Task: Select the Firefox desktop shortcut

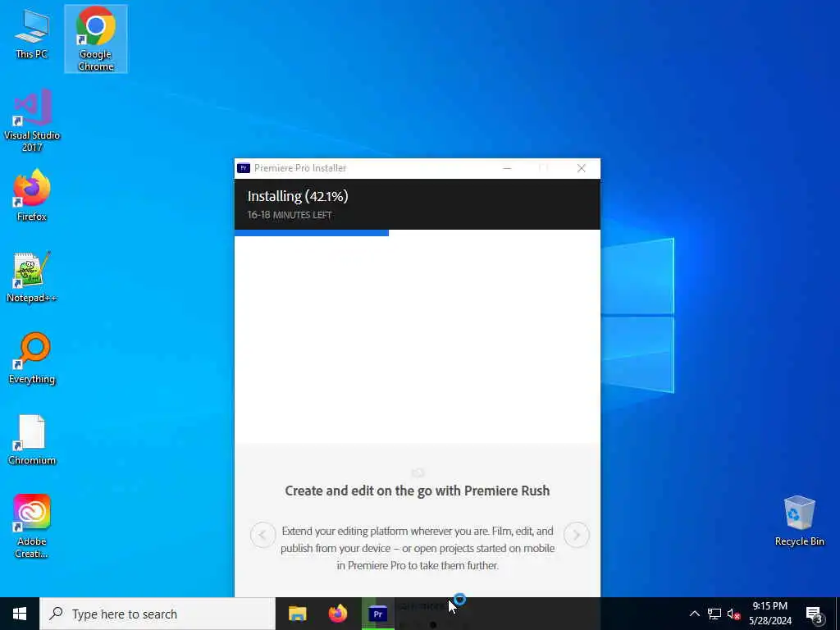Action: [x=32, y=195]
